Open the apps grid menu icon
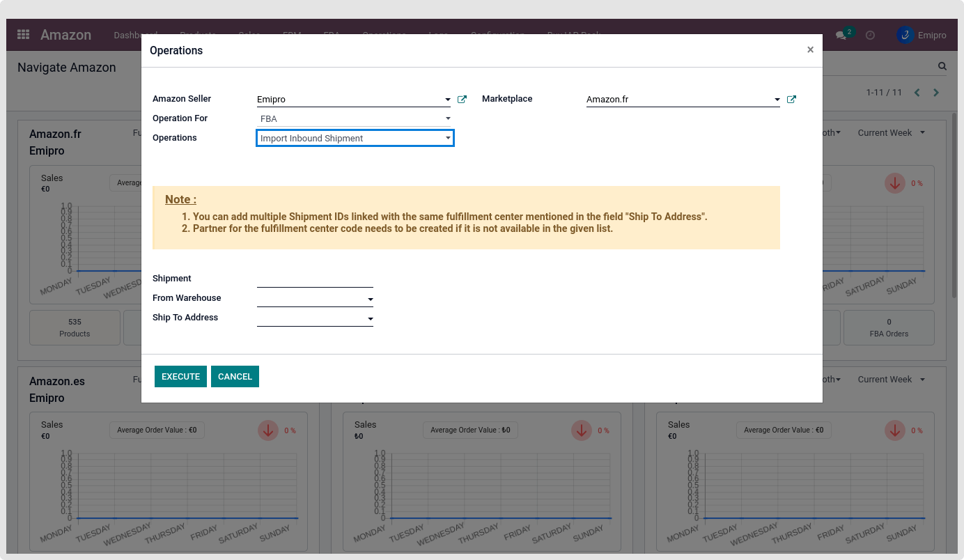This screenshot has height=560, width=964. 23,35
